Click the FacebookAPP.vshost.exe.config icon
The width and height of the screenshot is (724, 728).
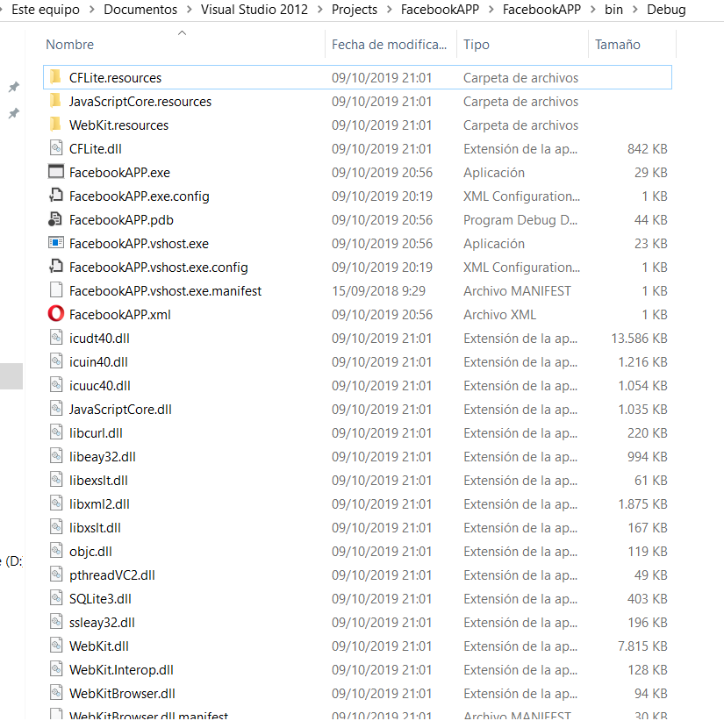pos(56,267)
